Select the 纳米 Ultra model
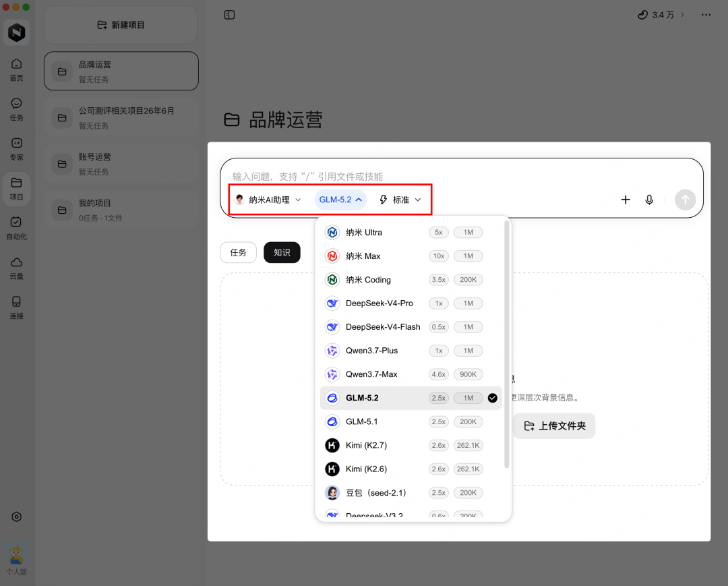This screenshot has width=728, height=586. pyautogui.click(x=411, y=232)
